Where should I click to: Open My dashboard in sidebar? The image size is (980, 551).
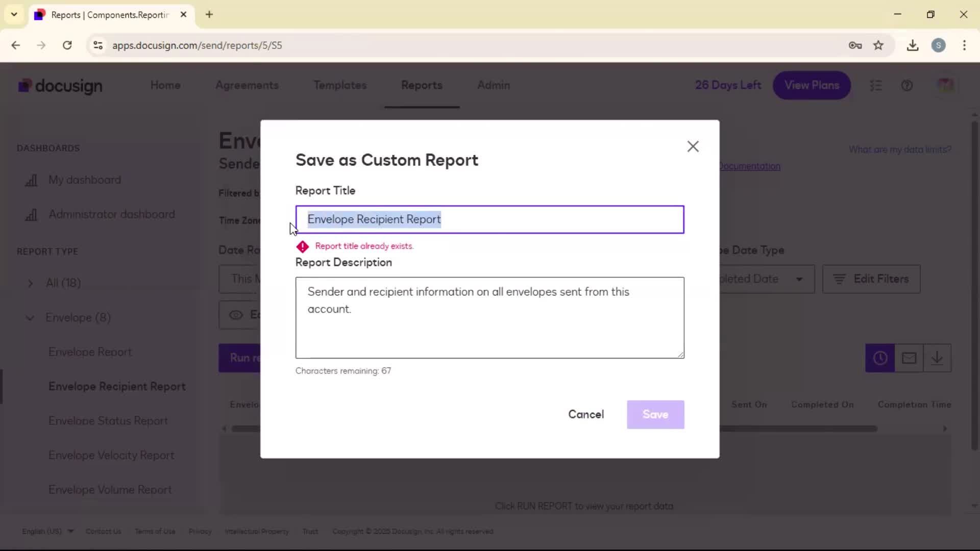[85, 180]
